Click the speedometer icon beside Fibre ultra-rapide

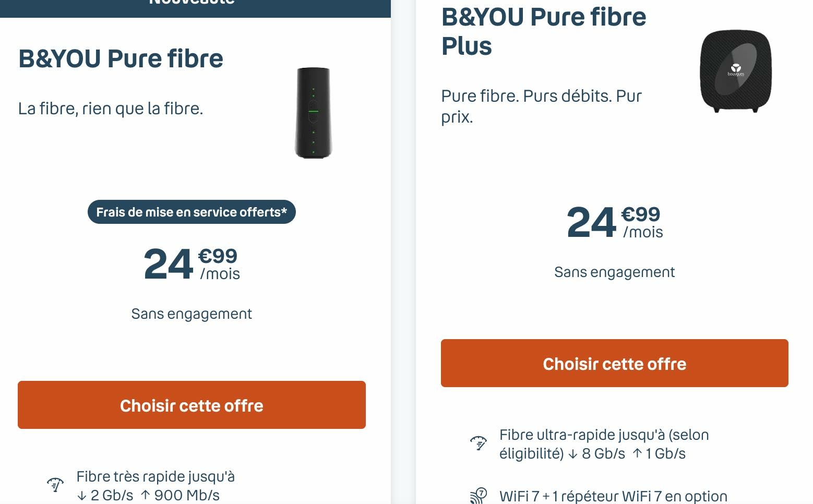[477, 443]
